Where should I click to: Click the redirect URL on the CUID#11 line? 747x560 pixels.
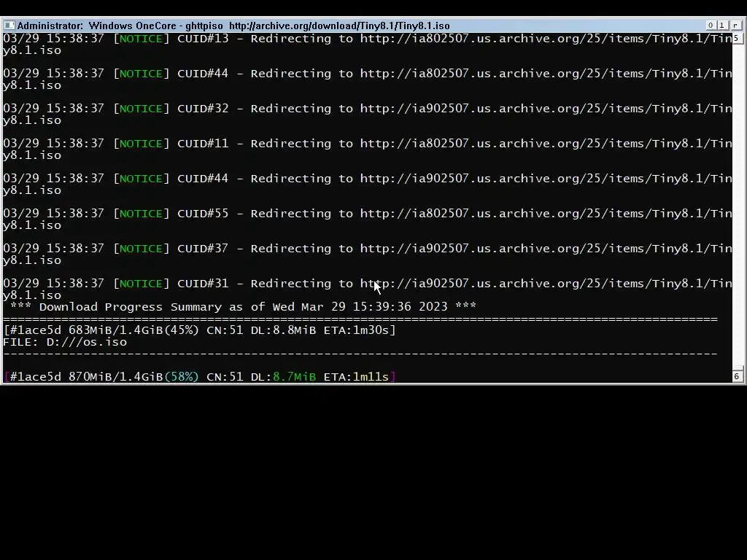click(x=546, y=144)
